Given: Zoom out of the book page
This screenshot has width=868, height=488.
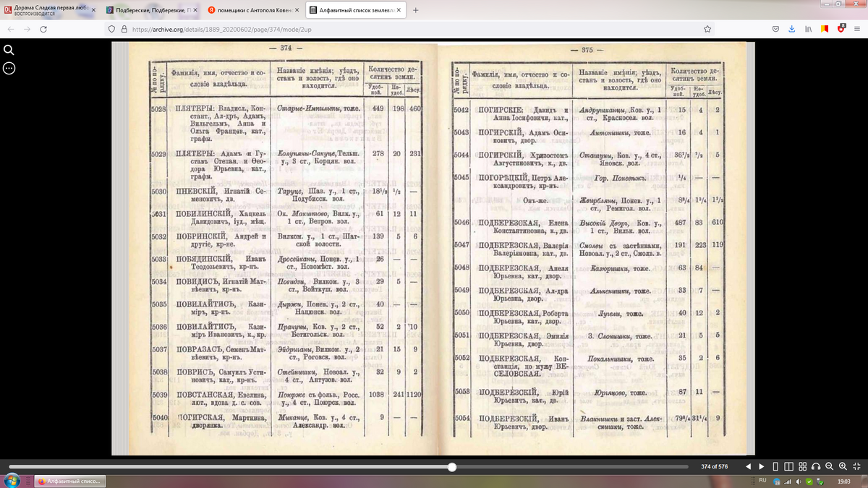Looking at the screenshot, I should tap(830, 466).
